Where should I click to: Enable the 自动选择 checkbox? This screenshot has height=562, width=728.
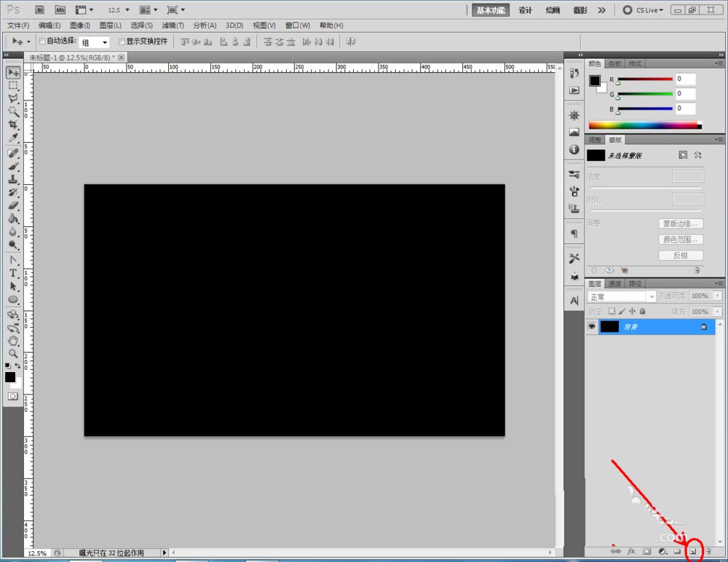(x=42, y=41)
